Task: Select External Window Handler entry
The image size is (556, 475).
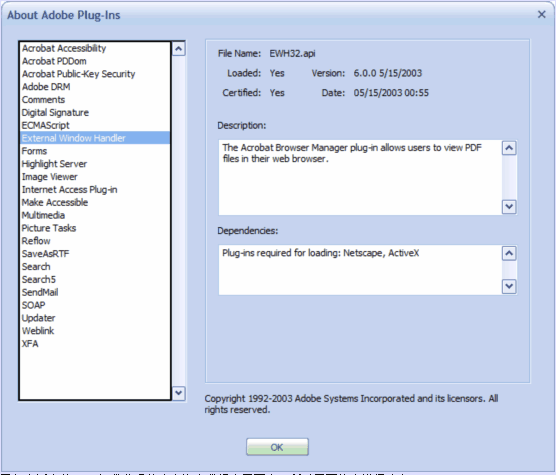Action: [x=95, y=138]
